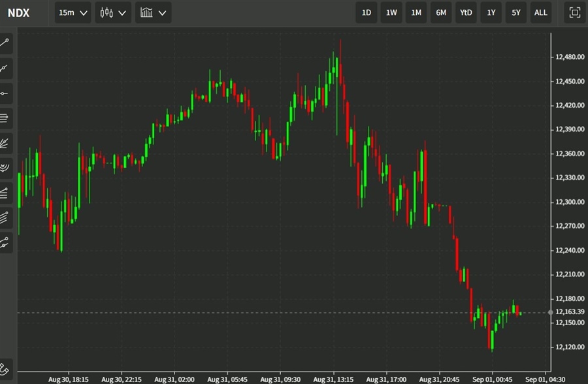Screen dimensions: 588x384
Task: Open the candlestick chart type icon
Action: [x=106, y=13]
